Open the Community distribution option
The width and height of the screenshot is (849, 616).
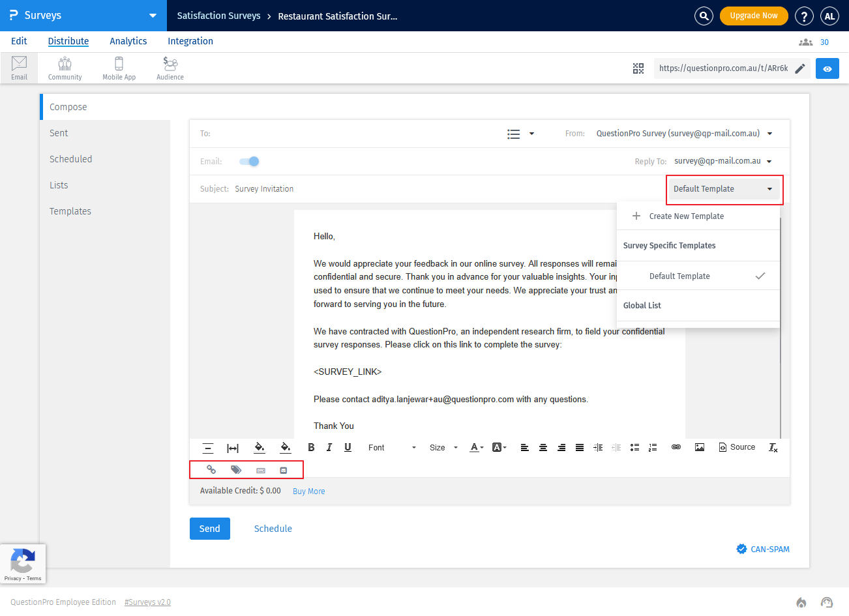click(64, 67)
